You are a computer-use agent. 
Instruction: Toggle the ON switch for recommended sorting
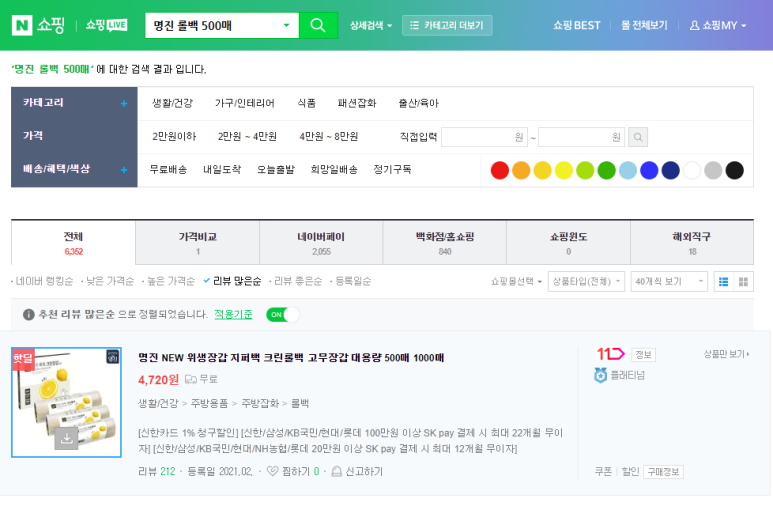point(282,315)
